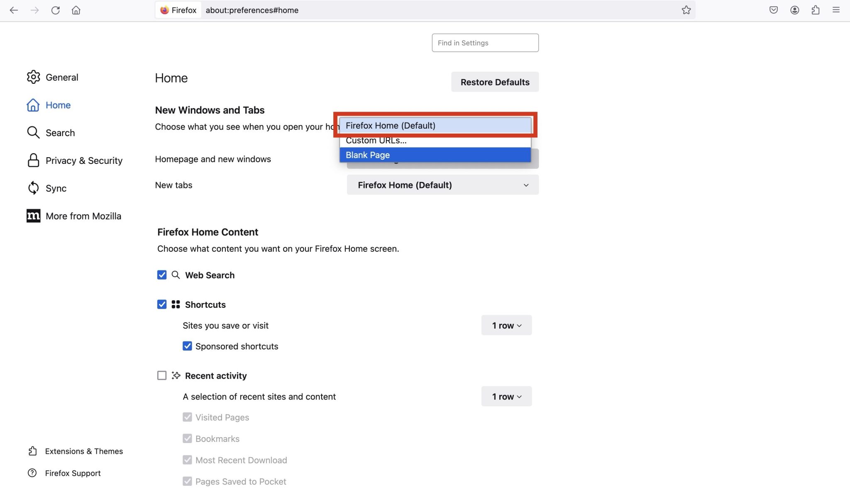This screenshot has height=504, width=850.
Task: Open the Privacy & Security settings section
Action: [83, 161]
